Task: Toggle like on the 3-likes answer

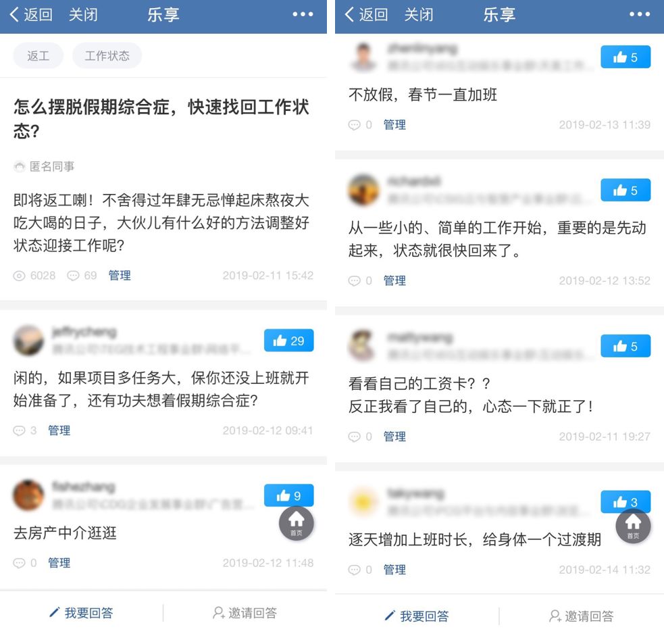Action: tap(625, 501)
